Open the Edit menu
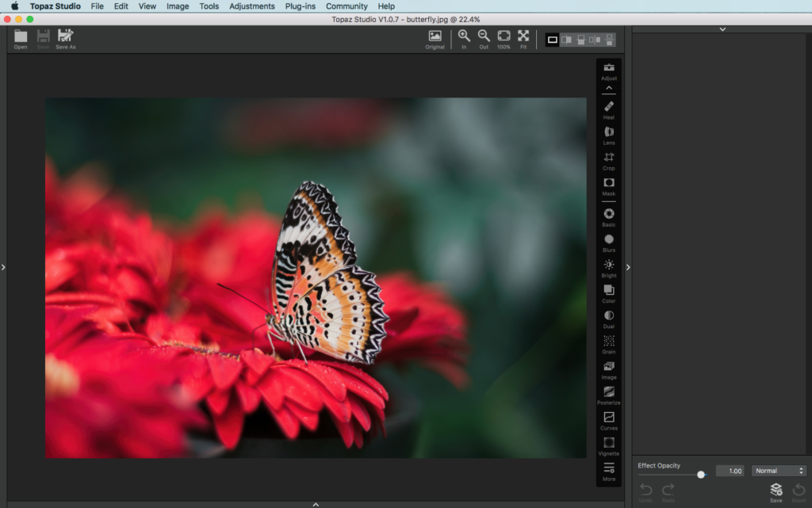Viewport: 812px width, 508px height. [x=121, y=6]
